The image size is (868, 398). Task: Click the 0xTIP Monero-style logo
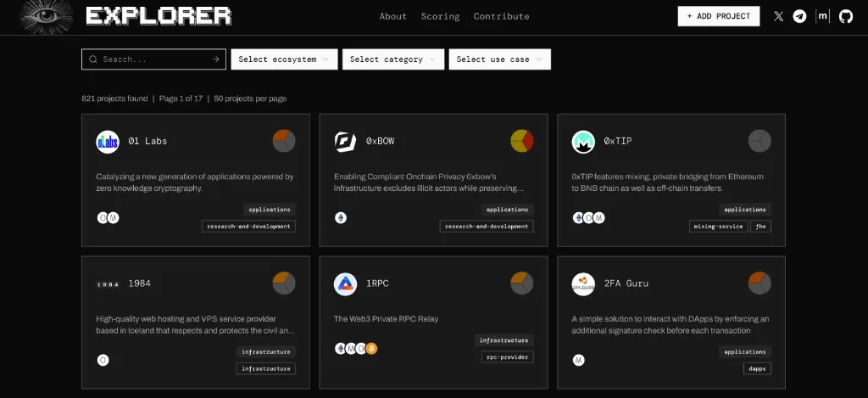click(583, 142)
